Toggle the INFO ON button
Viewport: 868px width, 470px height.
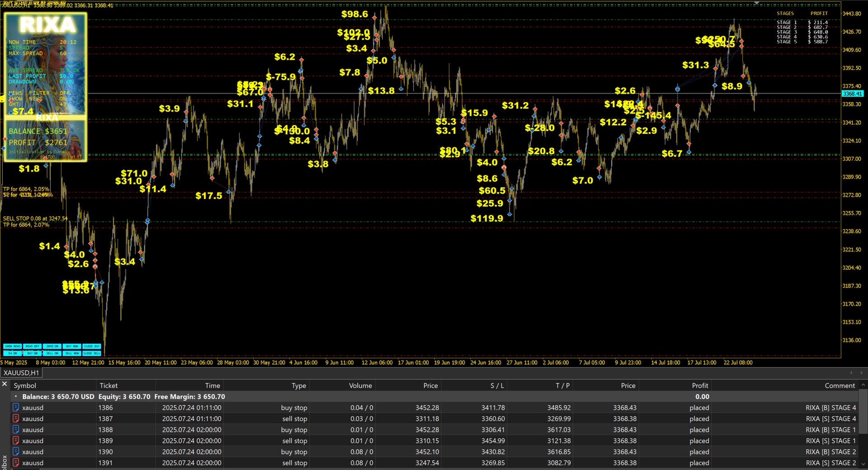tap(52, 347)
